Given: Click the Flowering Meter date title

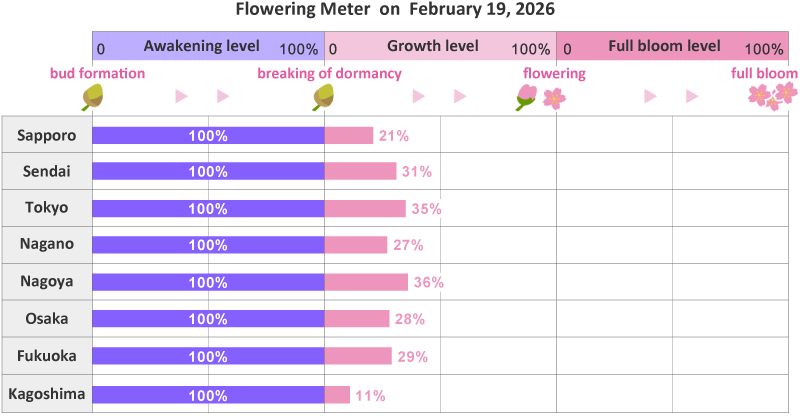Looking at the screenshot, I should [x=395, y=10].
